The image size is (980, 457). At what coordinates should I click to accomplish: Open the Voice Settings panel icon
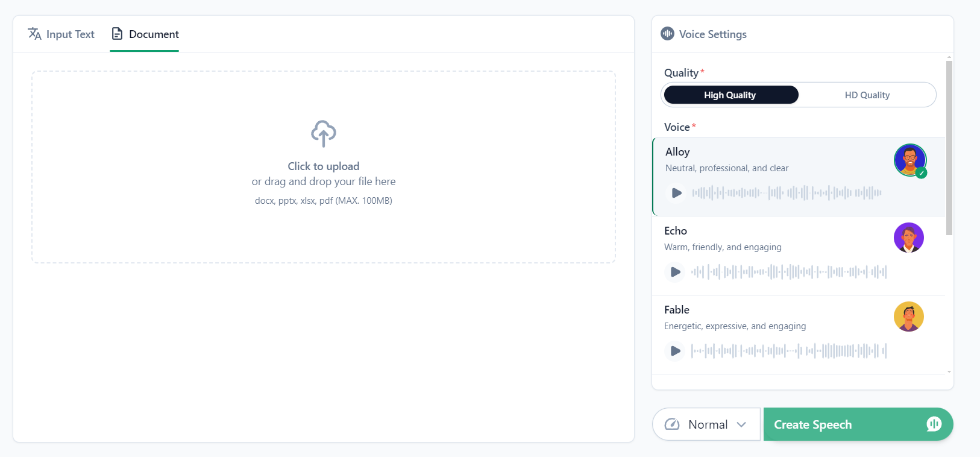click(667, 34)
